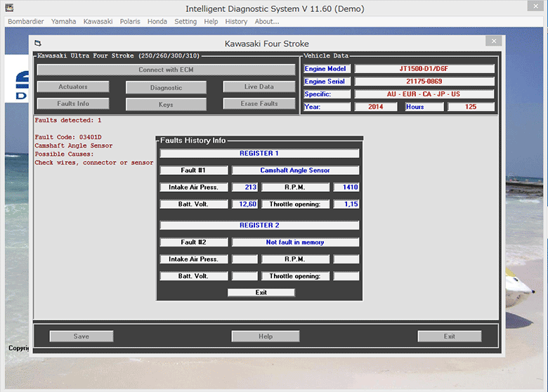Open Live Data
Viewport: 548px width, 392px height.
(x=259, y=86)
